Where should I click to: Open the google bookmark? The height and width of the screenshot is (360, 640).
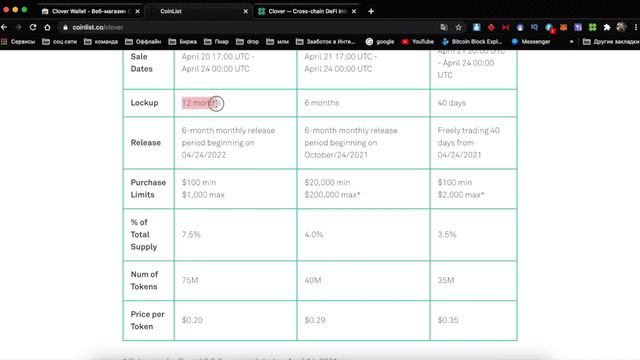380,42
